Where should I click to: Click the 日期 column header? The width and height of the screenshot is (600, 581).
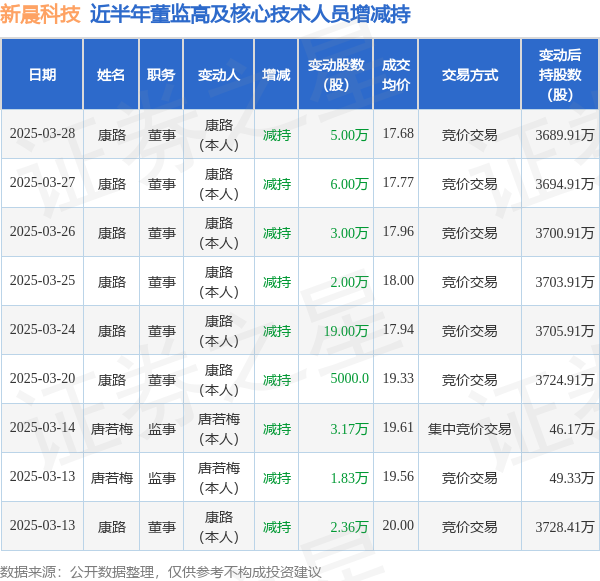[x=42, y=75]
